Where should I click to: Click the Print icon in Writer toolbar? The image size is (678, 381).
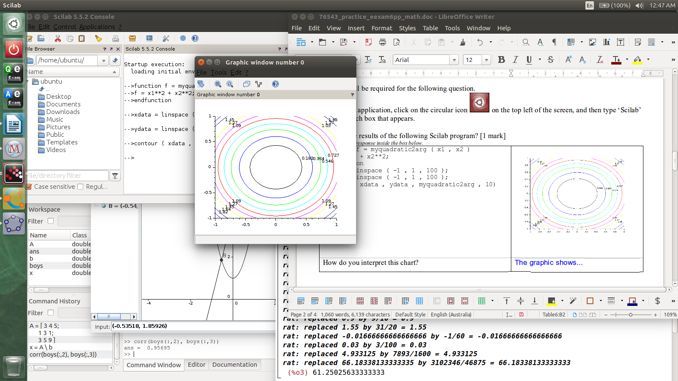pyautogui.click(x=383, y=42)
